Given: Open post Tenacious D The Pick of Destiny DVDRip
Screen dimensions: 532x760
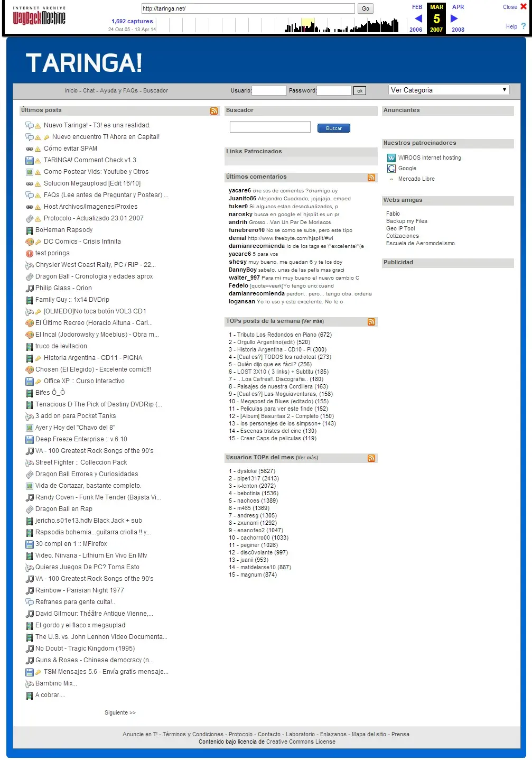Looking at the screenshot, I should [99, 405].
